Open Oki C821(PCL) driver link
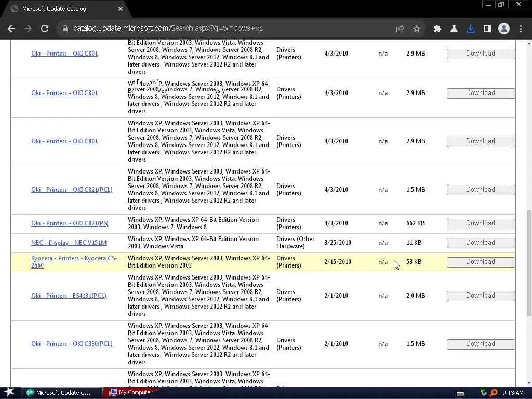Screen dimensions: 532x399 [72, 189]
